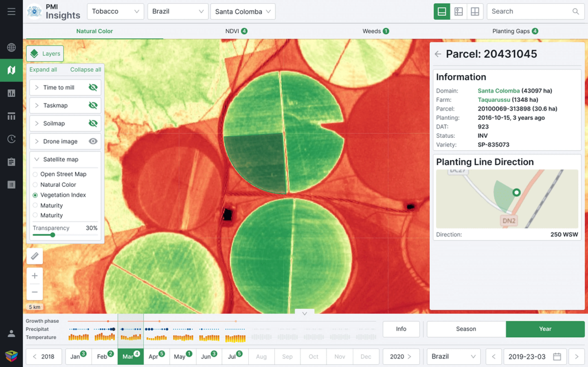Click the PMI Insights logo
Screen dimensions: 588x367
pos(34,11)
